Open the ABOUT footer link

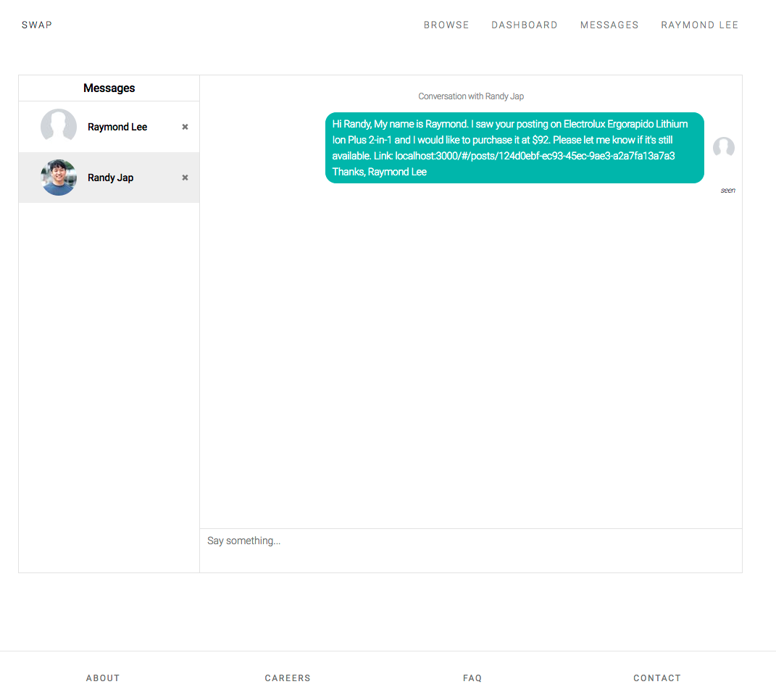[x=103, y=678]
